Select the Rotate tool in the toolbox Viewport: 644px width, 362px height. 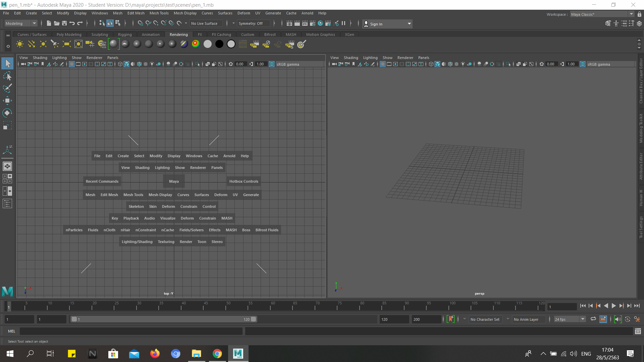click(7, 113)
